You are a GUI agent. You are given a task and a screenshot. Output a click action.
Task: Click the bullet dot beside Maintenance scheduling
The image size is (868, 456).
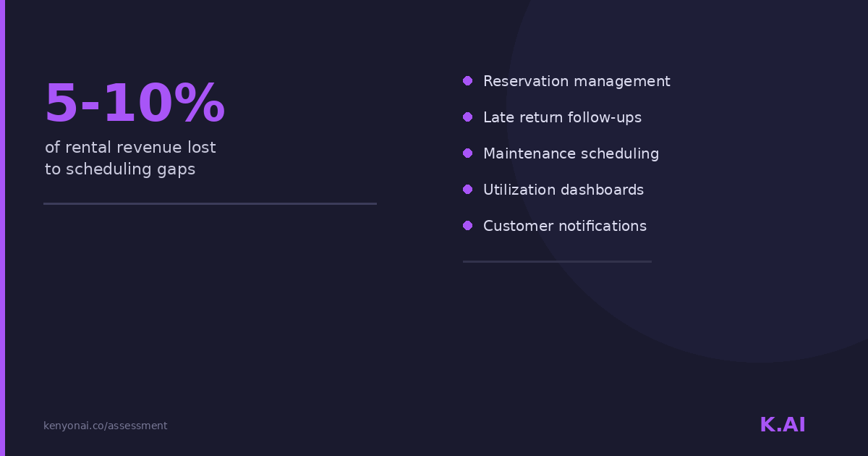tap(467, 153)
